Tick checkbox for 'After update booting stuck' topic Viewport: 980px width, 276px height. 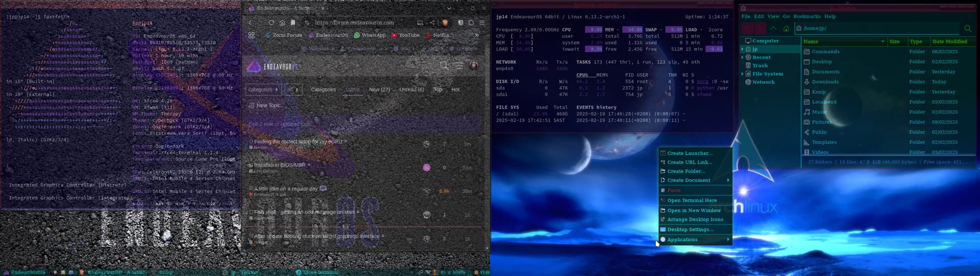tap(251, 236)
